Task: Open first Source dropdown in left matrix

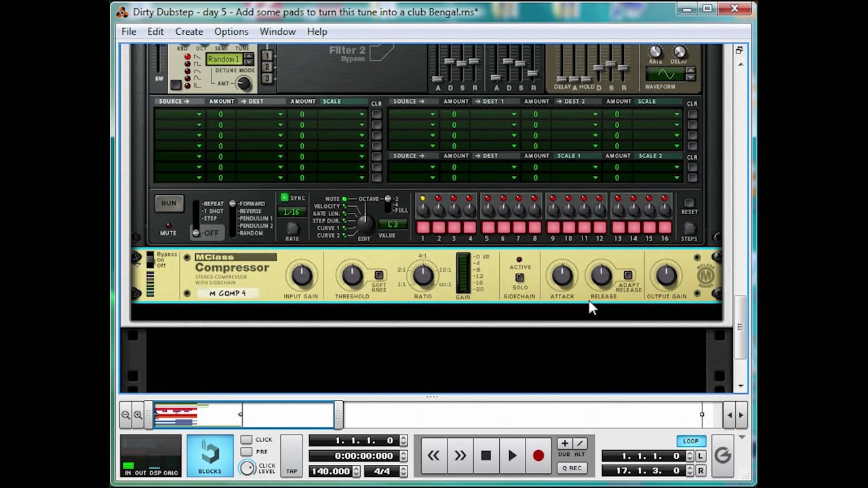Action: point(179,115)
